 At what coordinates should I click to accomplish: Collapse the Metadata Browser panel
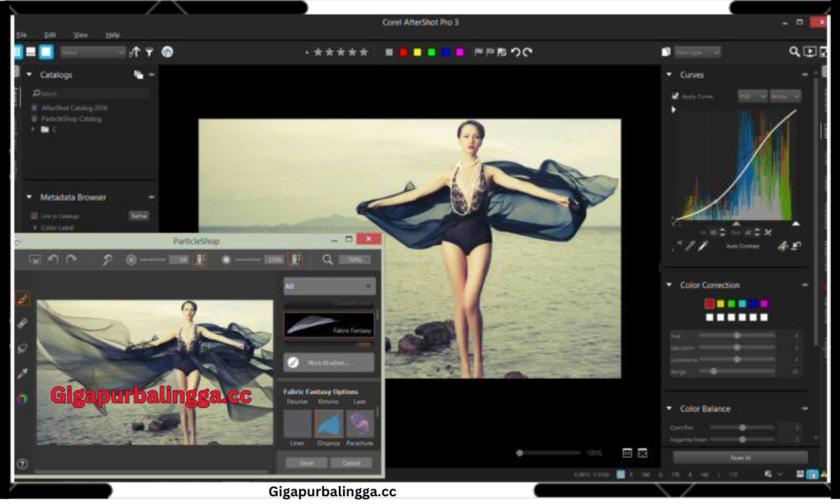(29, 197)
